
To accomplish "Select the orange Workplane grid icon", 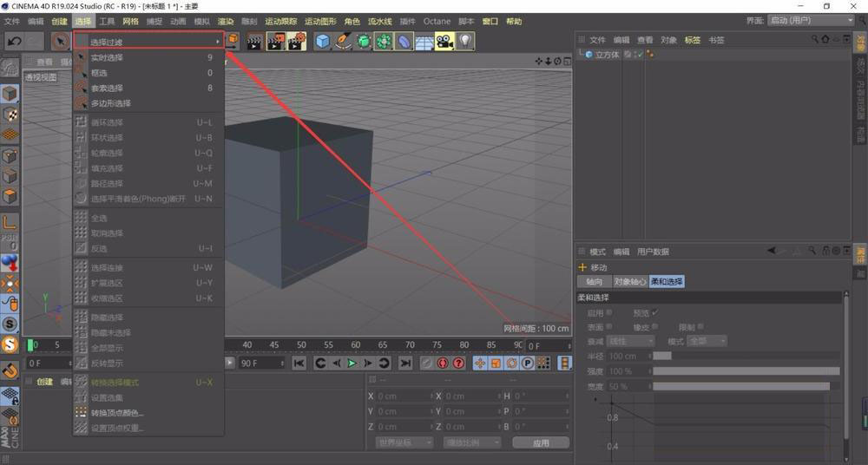I will (10, 134).
